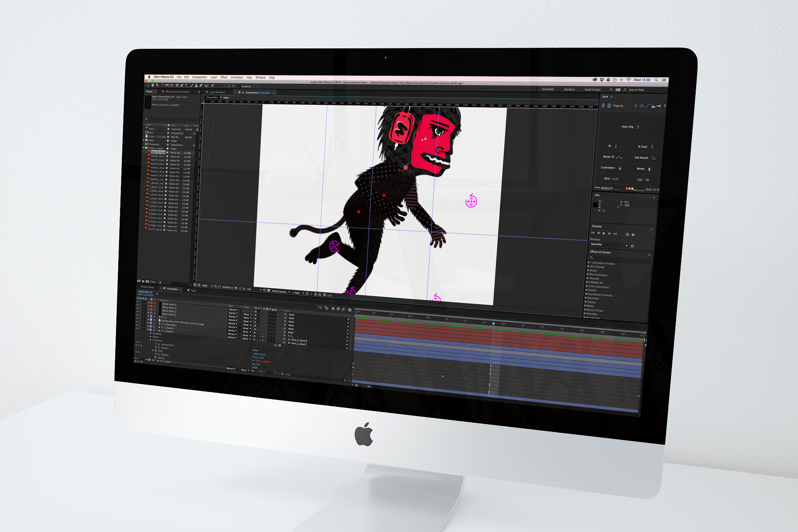This screenshot has height=532, width=798.
Task: Select the Essentials workspace
Action: [x=548, y=89]
